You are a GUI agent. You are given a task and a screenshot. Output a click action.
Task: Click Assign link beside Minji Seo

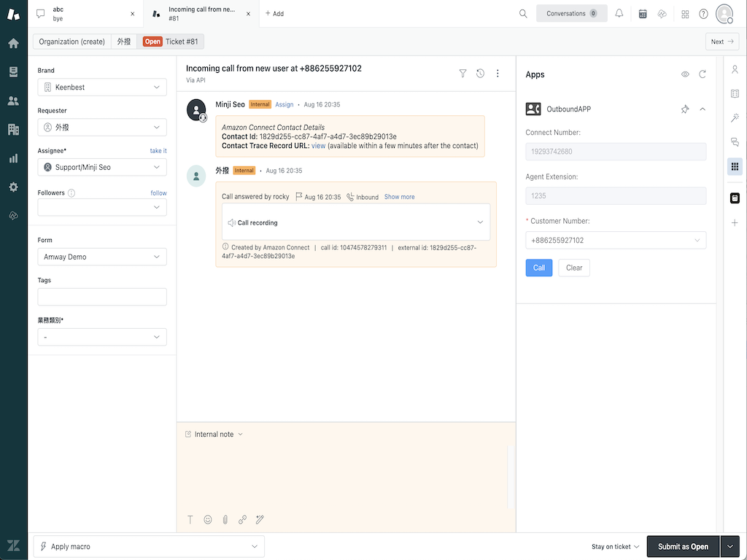tap(285, 104)
